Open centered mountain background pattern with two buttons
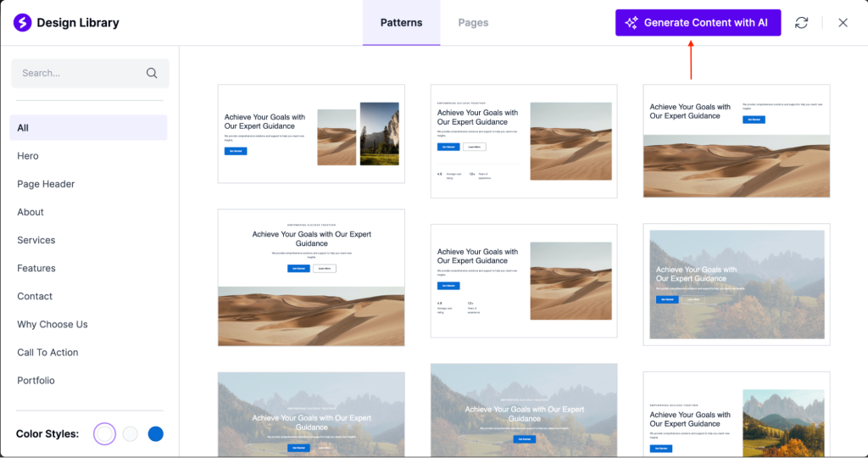 pos(311,414)
